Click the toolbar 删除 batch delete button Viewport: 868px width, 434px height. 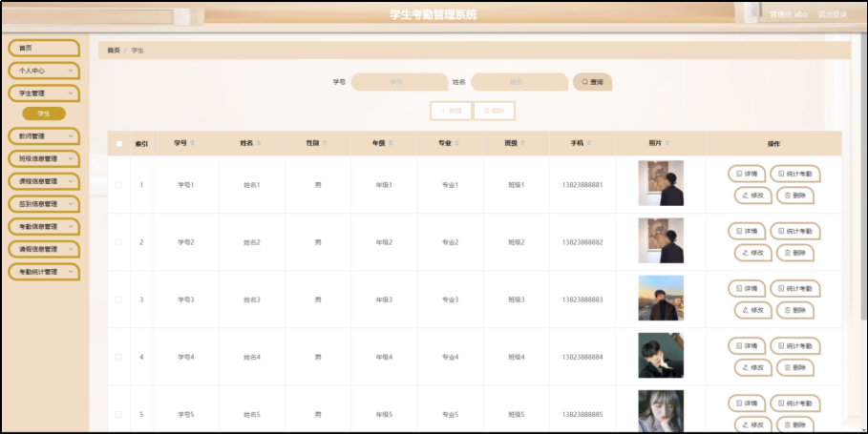(495, 112)
